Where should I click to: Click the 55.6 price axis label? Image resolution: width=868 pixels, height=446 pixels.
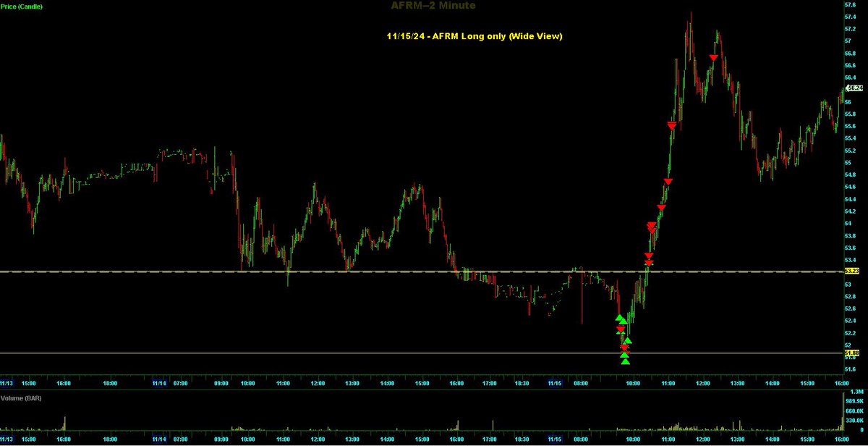851,126
